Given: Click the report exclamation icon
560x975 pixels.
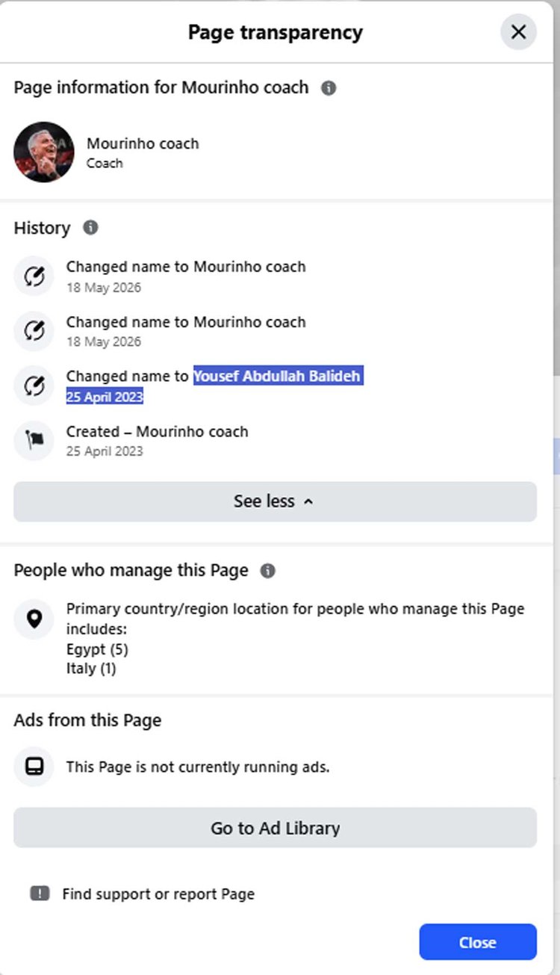Looking at the screenshot, I should click(x=40, y=894).
